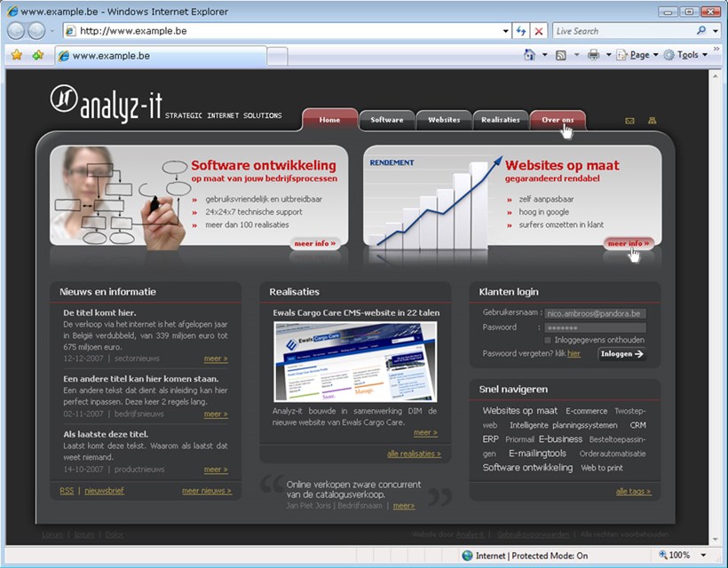Click the Add to Favorites icon
The width and height of the screenshot is (728, 568).
pyautogui.click(x=37, y=55)
